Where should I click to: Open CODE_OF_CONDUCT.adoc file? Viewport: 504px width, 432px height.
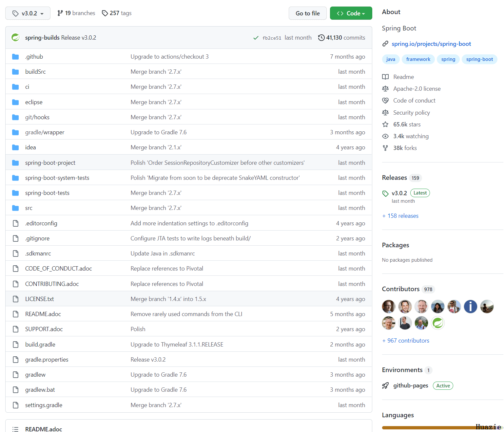pos(58,269)
